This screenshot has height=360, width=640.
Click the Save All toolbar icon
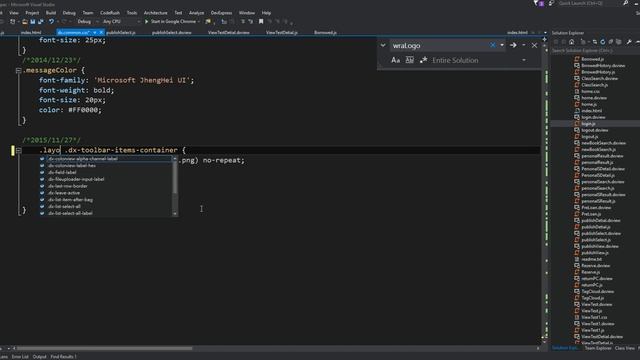(40, 22)
